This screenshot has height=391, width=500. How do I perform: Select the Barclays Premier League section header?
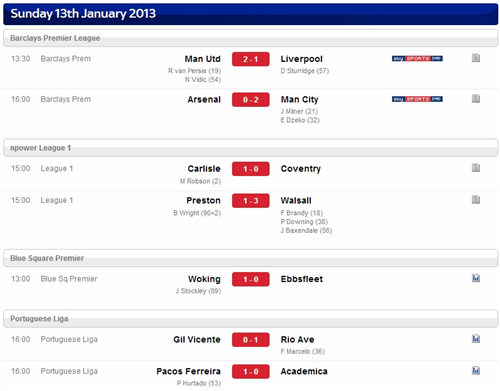pyautogui.click(x=251, y=38)
